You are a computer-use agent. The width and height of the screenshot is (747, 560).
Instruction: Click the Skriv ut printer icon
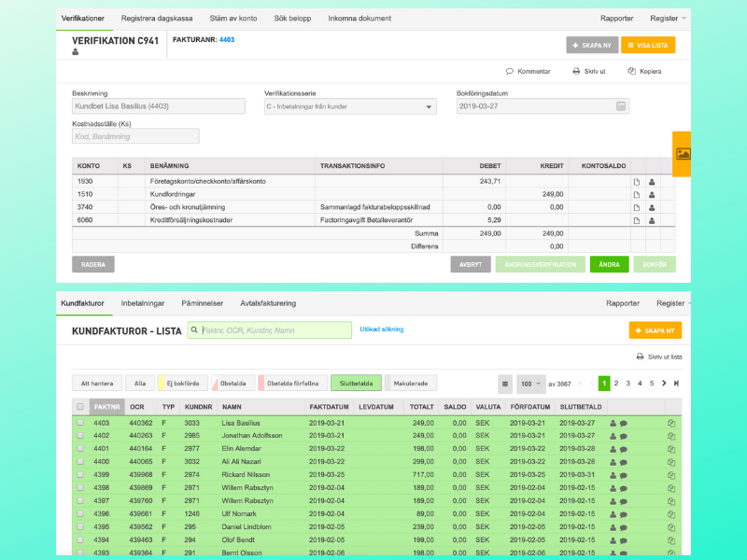576,72
